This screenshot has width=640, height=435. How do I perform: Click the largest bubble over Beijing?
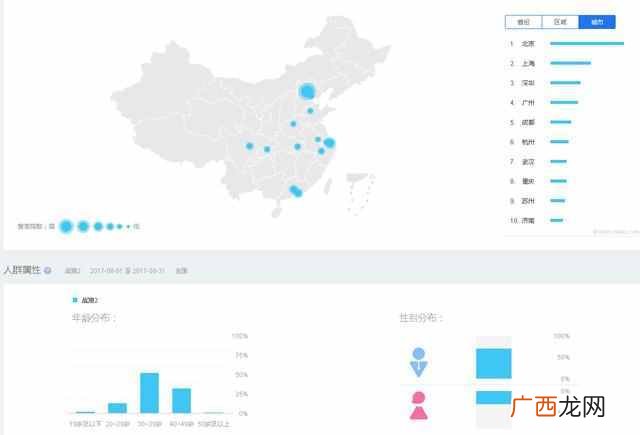point(307,91)
